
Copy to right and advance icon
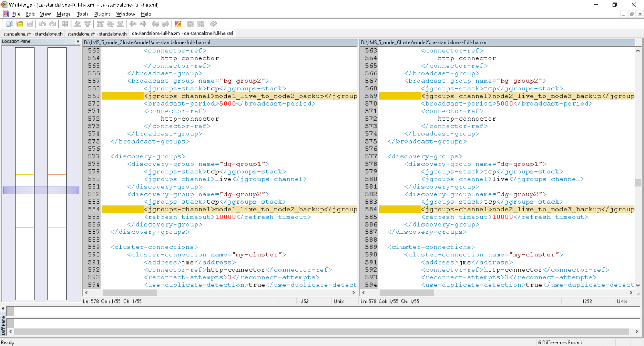point(155,24)
